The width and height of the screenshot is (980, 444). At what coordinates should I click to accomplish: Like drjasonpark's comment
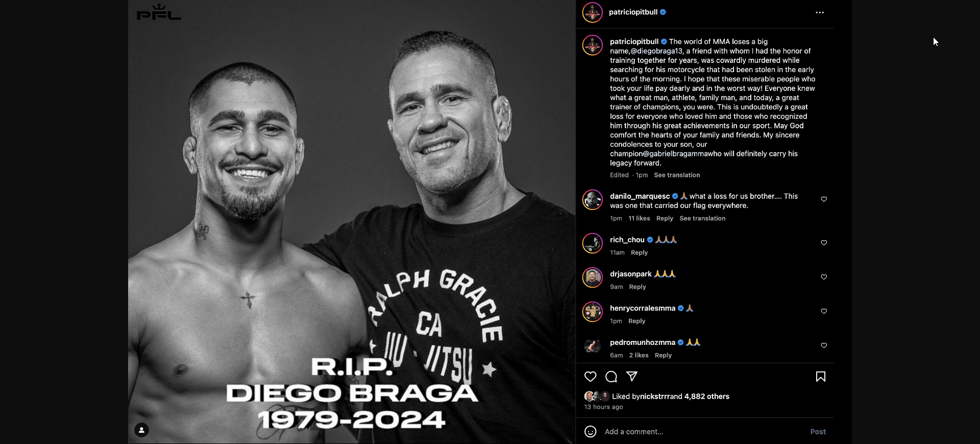(x=824, y=277)
